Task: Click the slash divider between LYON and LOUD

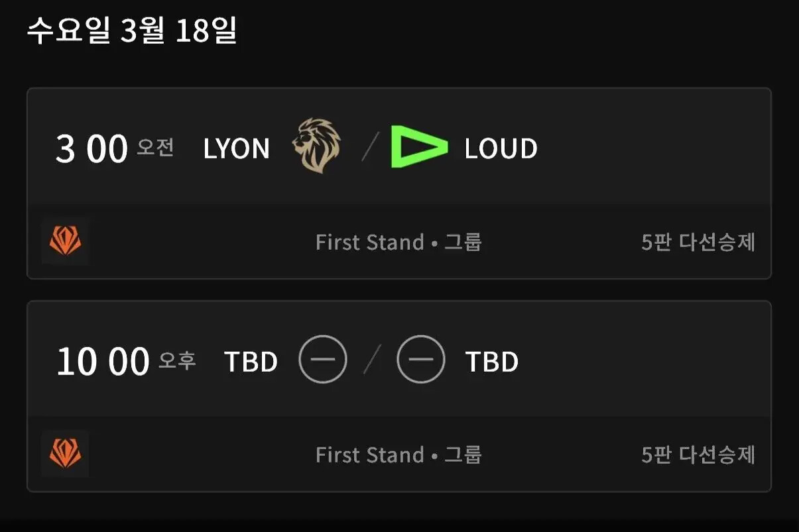Action: click(x=371, y=147)
